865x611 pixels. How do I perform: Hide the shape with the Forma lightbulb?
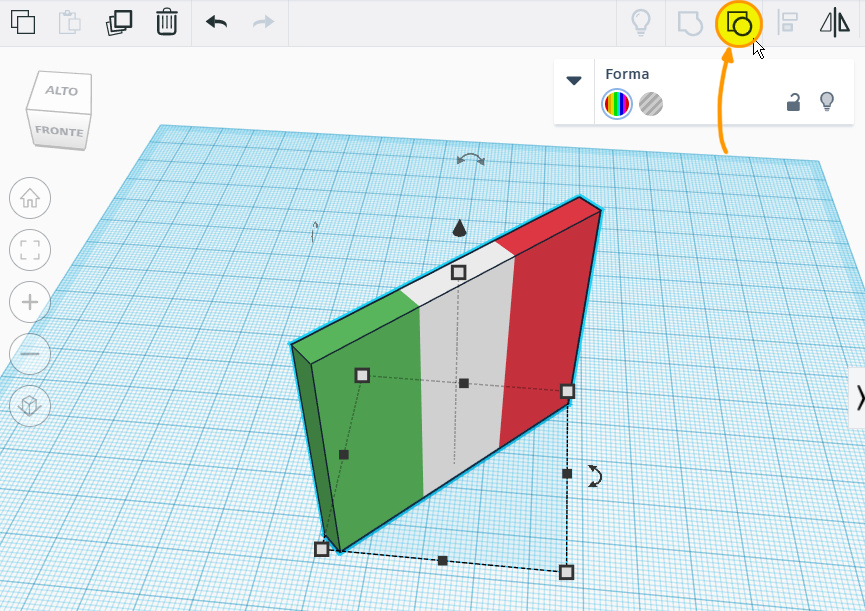coord(827,101)
